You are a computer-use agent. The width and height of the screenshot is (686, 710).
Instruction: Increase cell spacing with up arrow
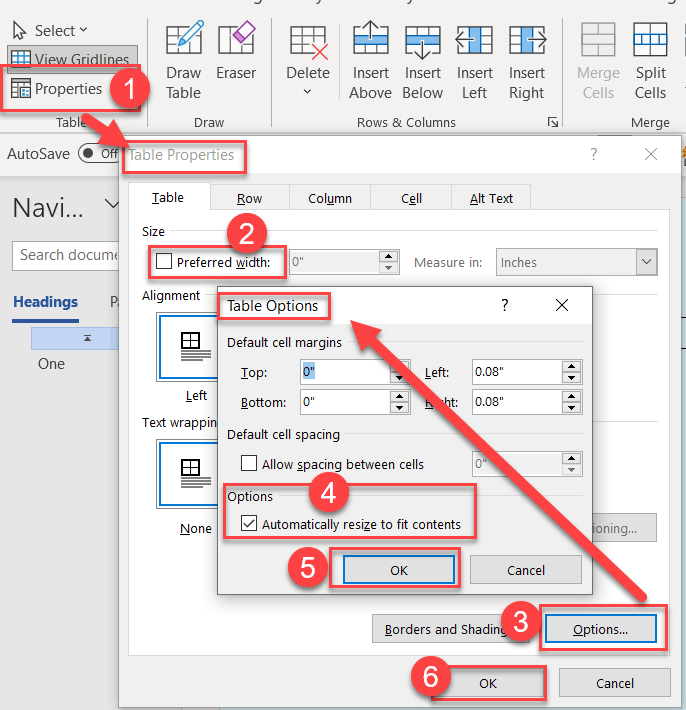[x=571, y=458]
